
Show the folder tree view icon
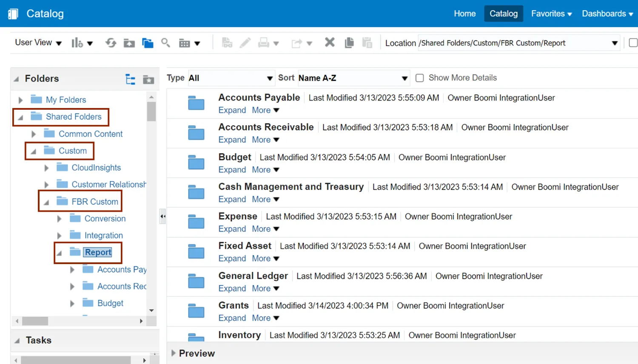click(x=130, y=79)
